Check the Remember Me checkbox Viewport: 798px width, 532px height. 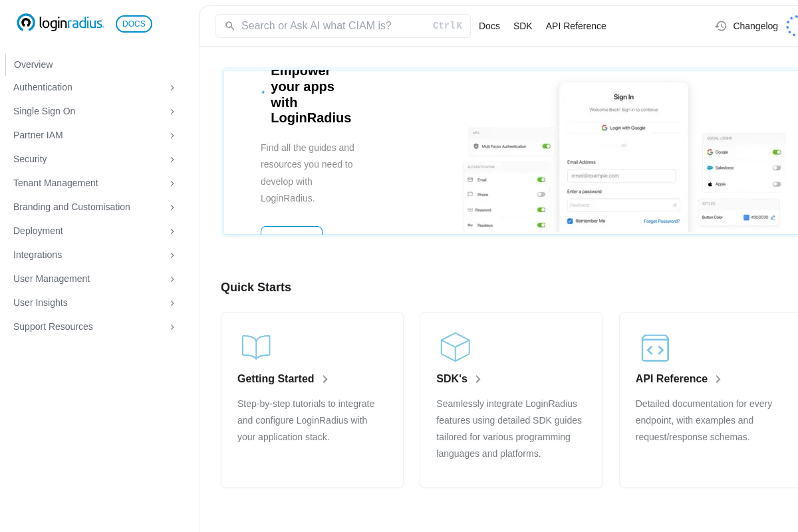coord(570,221)
